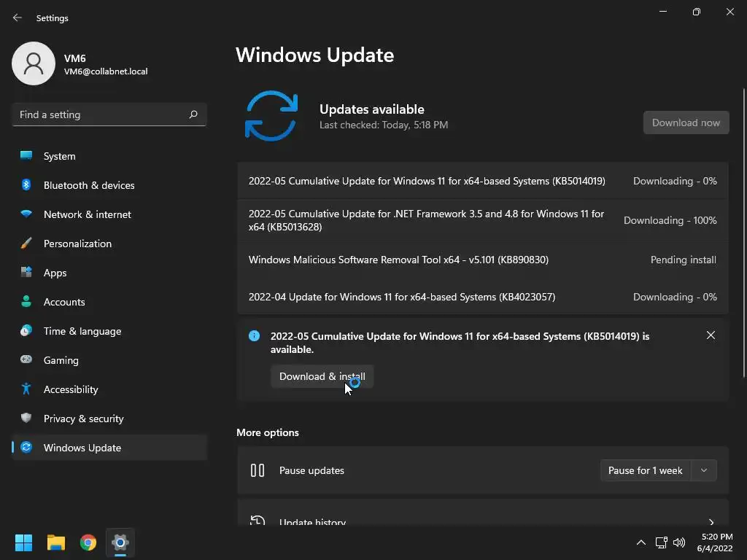Click the Download now button
This screenshot has height=560, width=747.
pyautogui.click(x=686, y=122)
